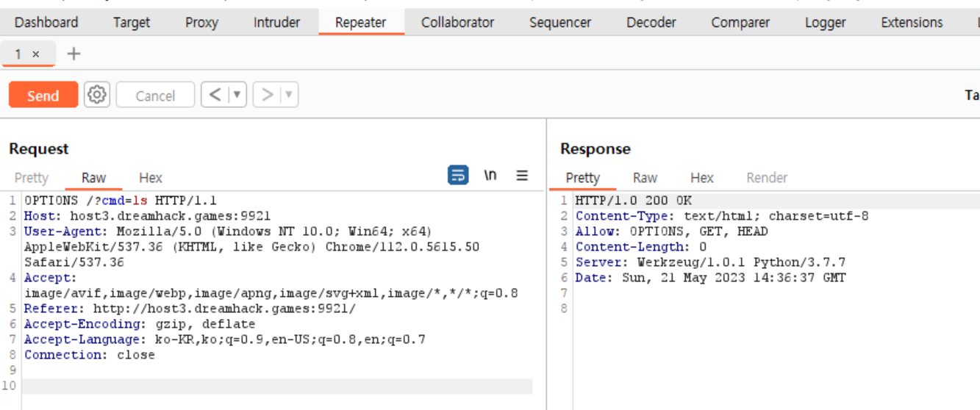Click the OPTIONS /?cmd=ls request line
The height and width of the screenshot is (410, 980).
click(x=121, y=200)
